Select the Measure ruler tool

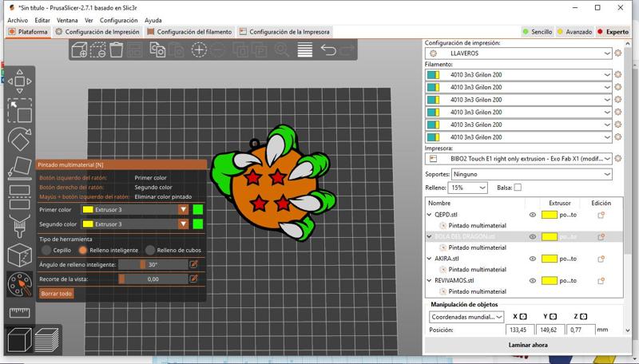point(19,313)
